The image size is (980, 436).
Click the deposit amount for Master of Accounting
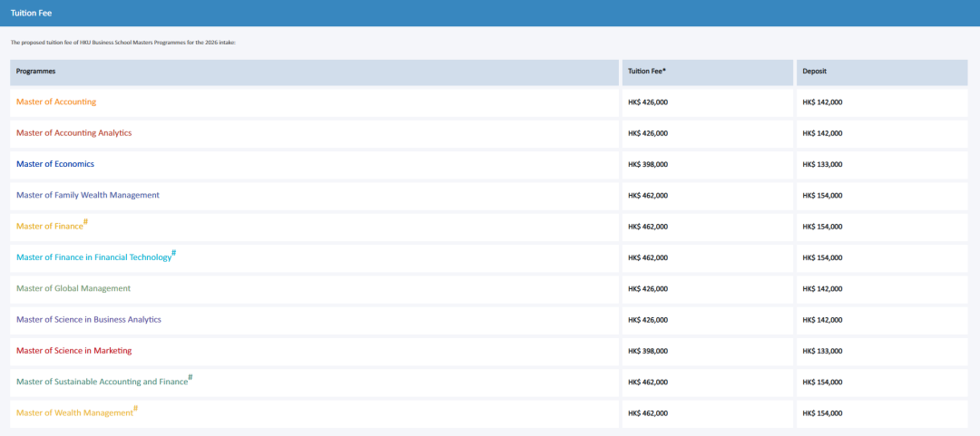822,102
